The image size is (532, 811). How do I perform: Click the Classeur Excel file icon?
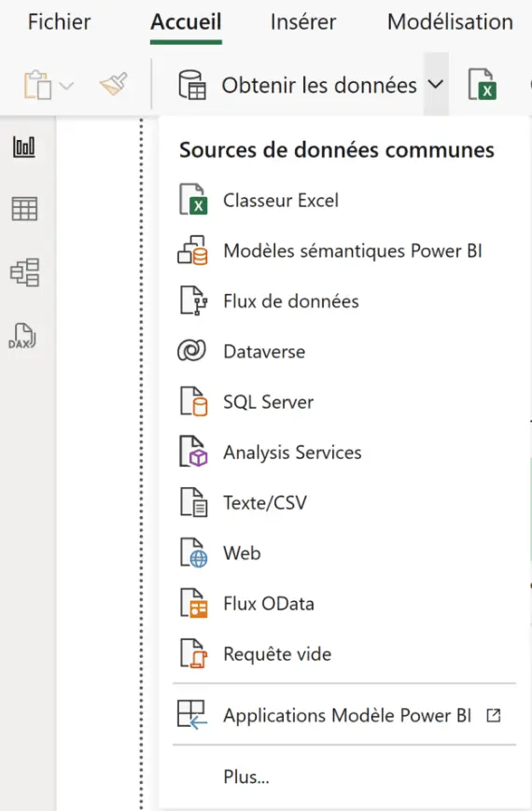pyautogui.click(x=193, y=200)
